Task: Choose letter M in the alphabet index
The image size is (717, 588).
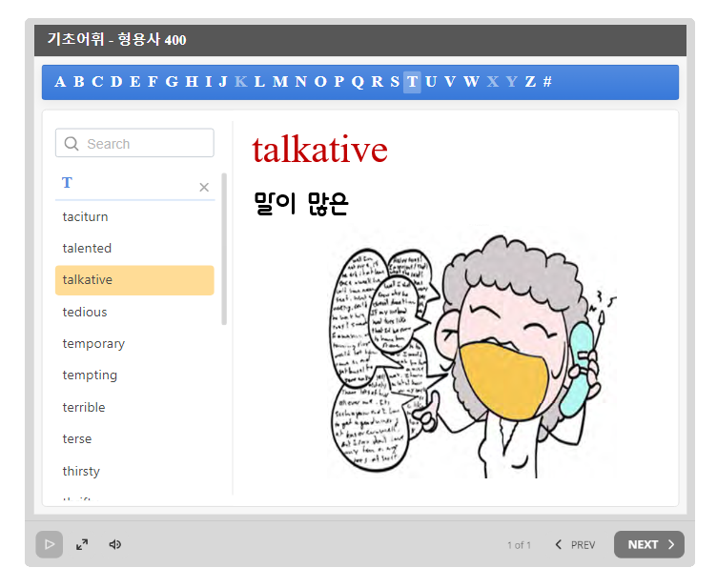Action: click(279, 82)
